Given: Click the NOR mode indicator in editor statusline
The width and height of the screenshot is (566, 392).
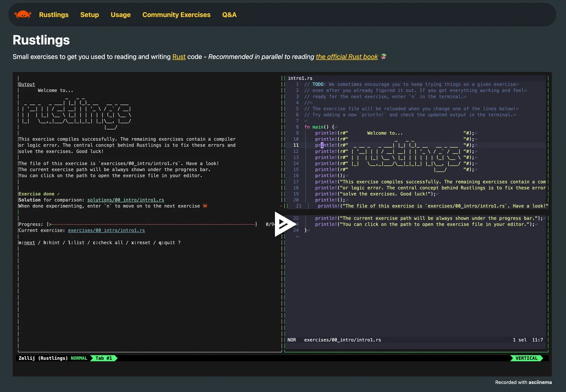Looking at the screenshot, I should 292,340.
